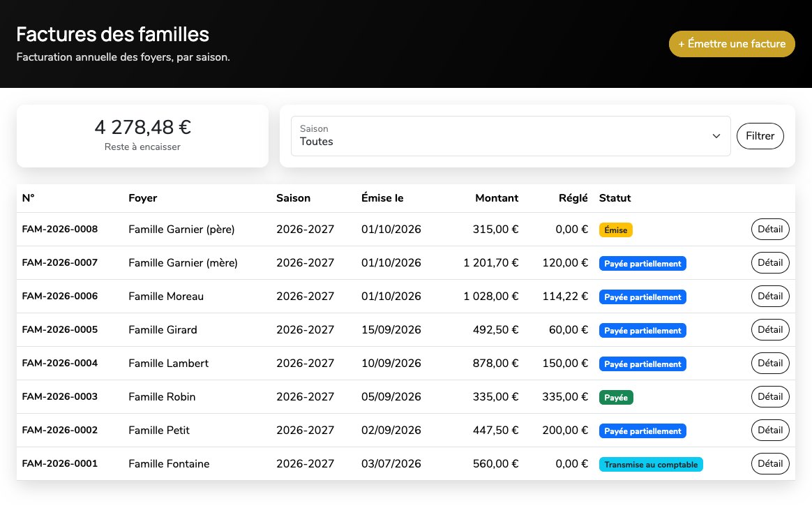
Task: Click the Famille Garnier (mère) name
Action: pos(183,263)
